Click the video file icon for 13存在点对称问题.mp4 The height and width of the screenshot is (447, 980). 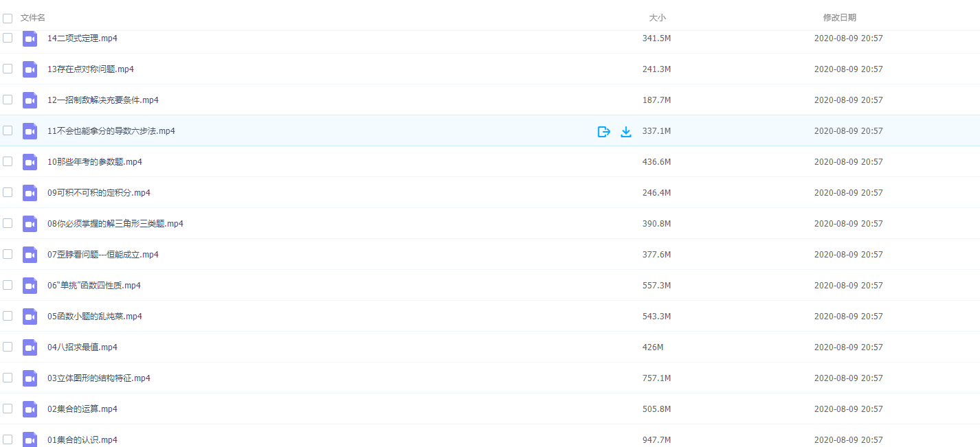click(x=30, y=69)
